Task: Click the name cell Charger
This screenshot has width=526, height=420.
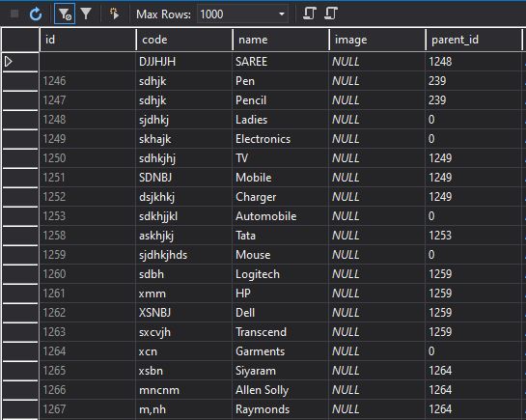Action: click(x=281, y=197)
